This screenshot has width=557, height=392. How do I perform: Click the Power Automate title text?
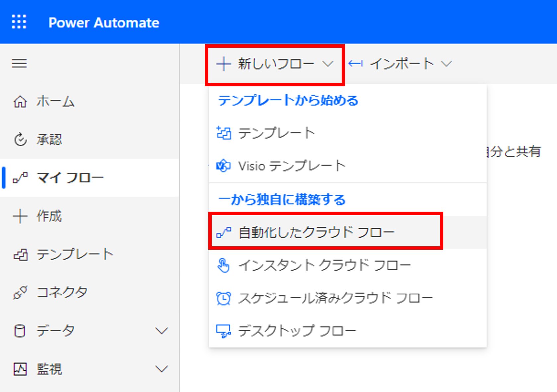pyautogui.click(x=104, y=22)
